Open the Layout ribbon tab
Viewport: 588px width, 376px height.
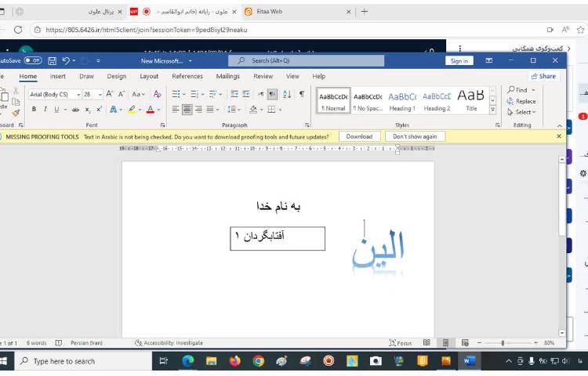pyautogui.click(x=149, y=77)
